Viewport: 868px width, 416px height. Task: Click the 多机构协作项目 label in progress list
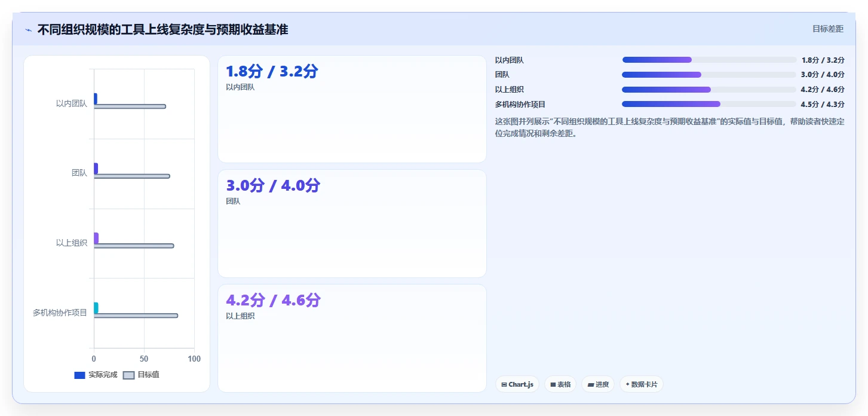520,104
